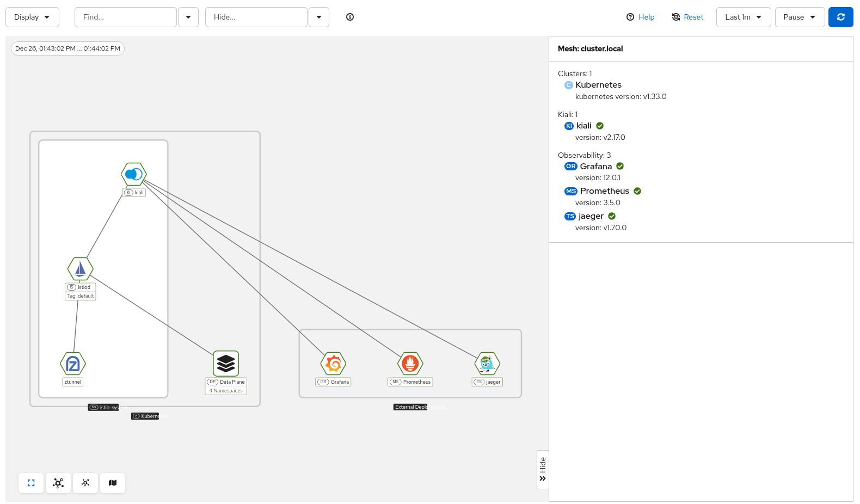Click the Hide... input field
Viewport: 860px width, 504px height.
[x=256, y=17]
